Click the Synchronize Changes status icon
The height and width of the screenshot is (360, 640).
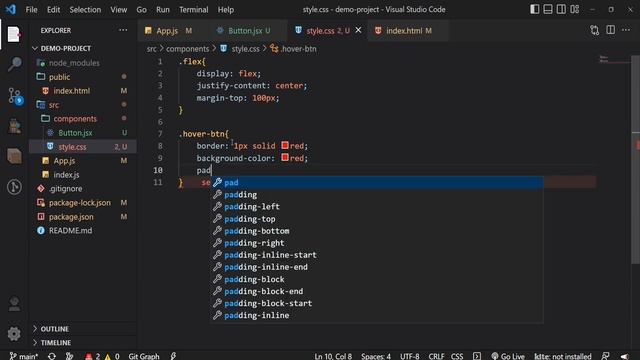point(52,356)
